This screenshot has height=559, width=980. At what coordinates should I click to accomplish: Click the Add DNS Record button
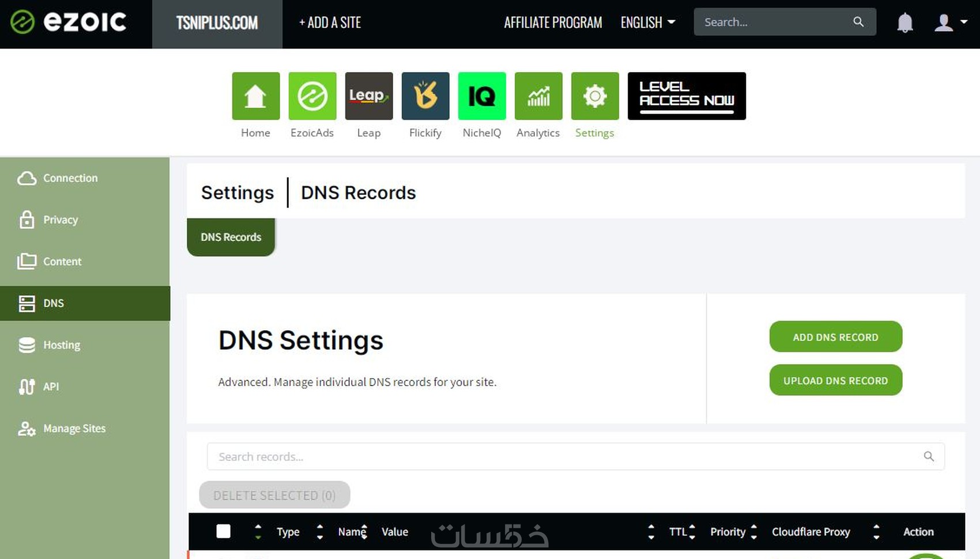[835, 337]
